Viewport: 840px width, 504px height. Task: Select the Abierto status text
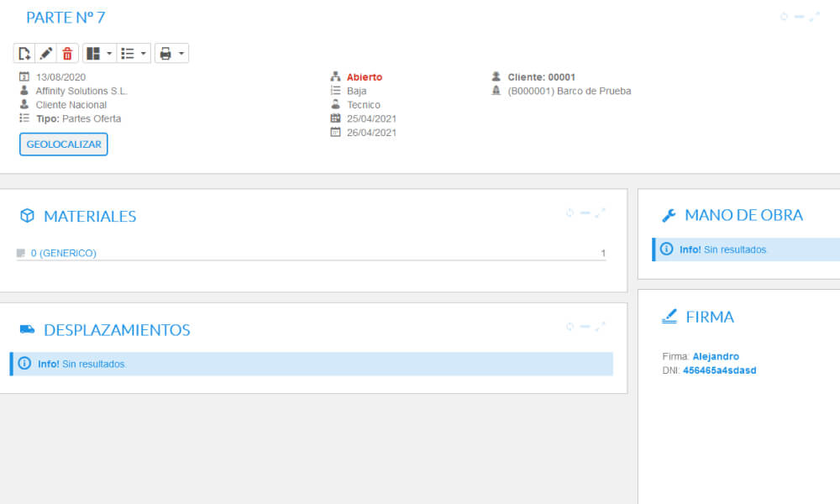(x=365, y=77)
